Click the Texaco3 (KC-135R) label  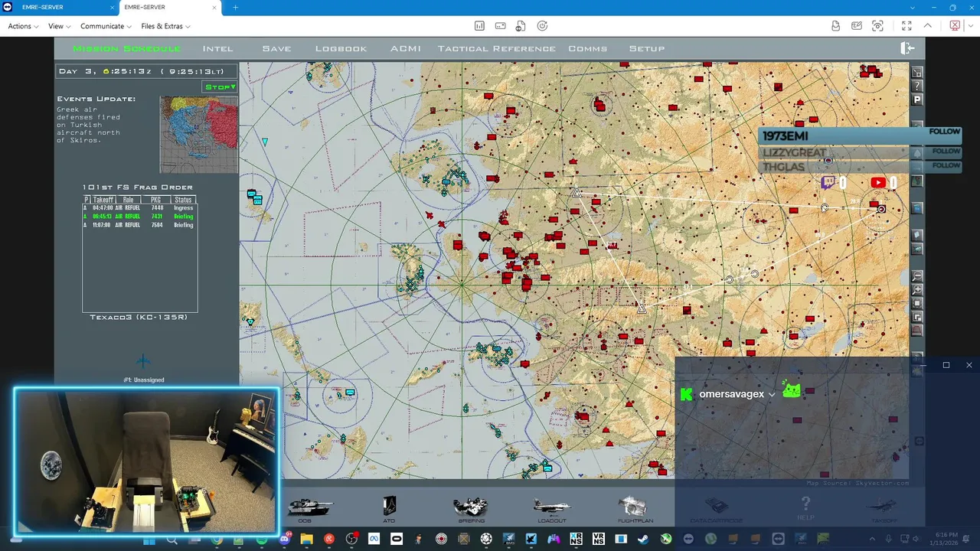click(x=139, y=317)
